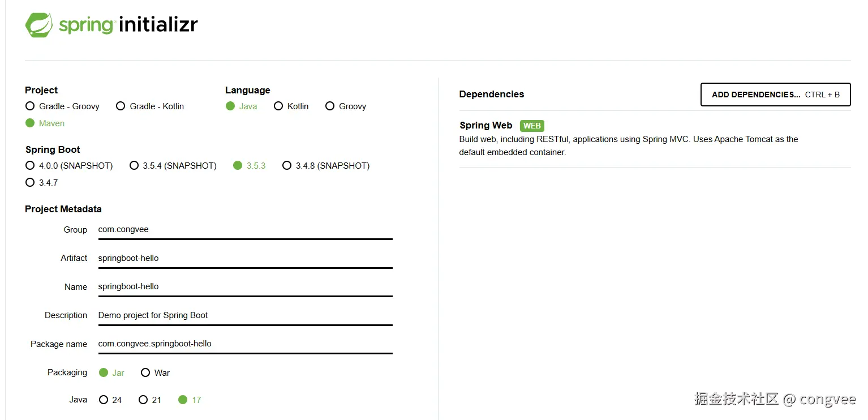The width and height of the screenshot is (868, 420).
Task: Select Kotlin as the language
Action: coord(278,106)
